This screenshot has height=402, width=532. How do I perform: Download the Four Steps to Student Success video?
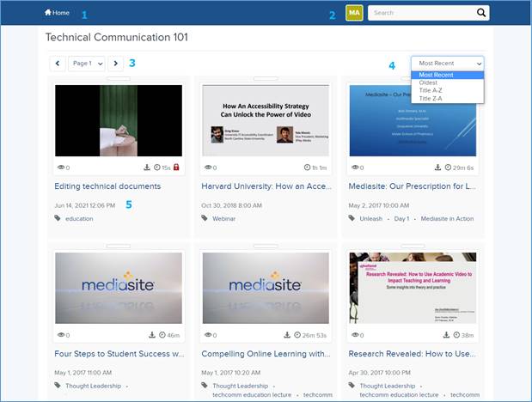click(152, 335)
